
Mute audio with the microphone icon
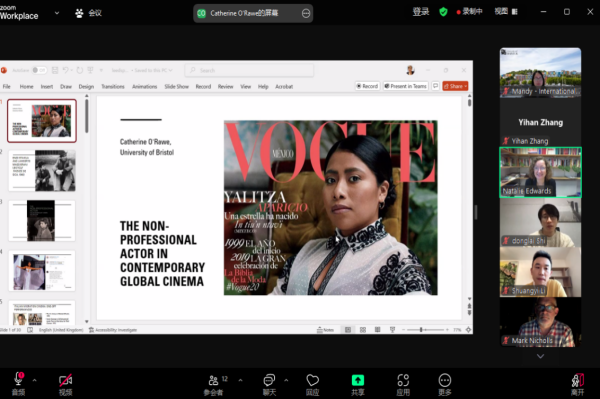(18, 379)
